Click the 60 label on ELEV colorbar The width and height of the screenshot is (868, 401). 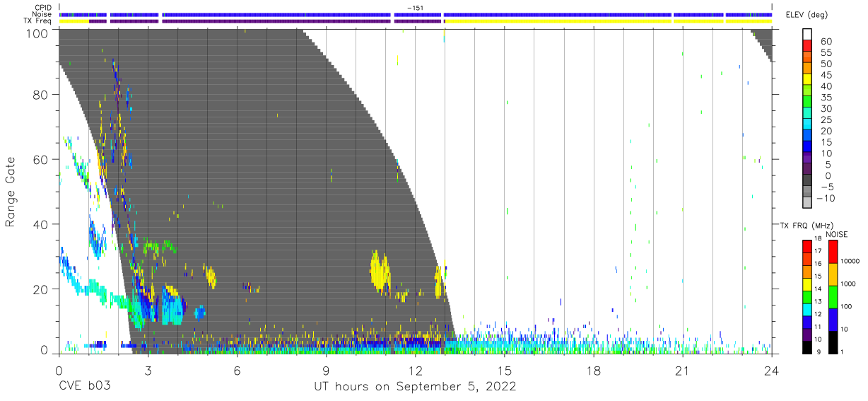[x=826, y=42]
